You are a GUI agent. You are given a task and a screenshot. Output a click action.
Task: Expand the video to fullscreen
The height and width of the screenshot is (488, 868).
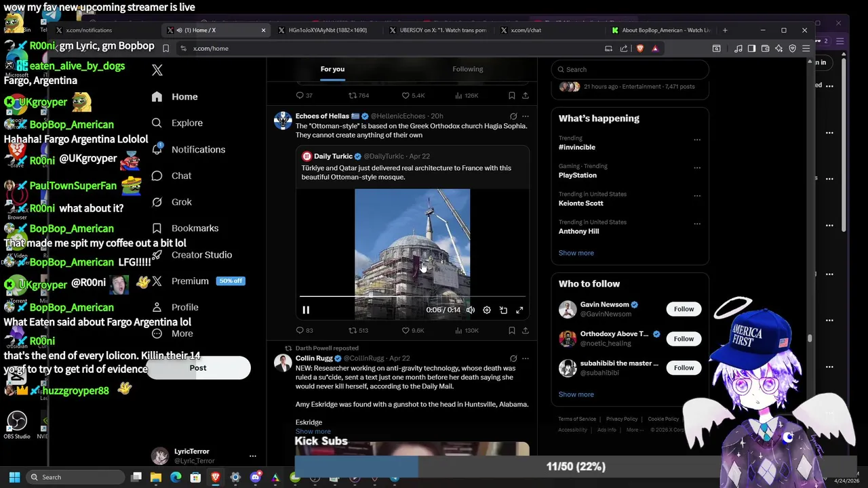pyautogui.click(x=519, y=310)
